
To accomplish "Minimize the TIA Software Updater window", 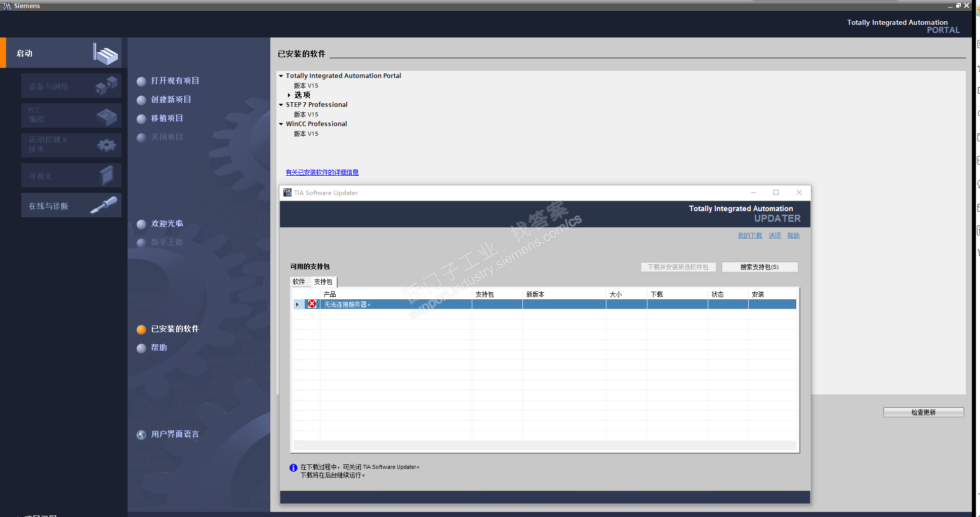I will point(753,192).
